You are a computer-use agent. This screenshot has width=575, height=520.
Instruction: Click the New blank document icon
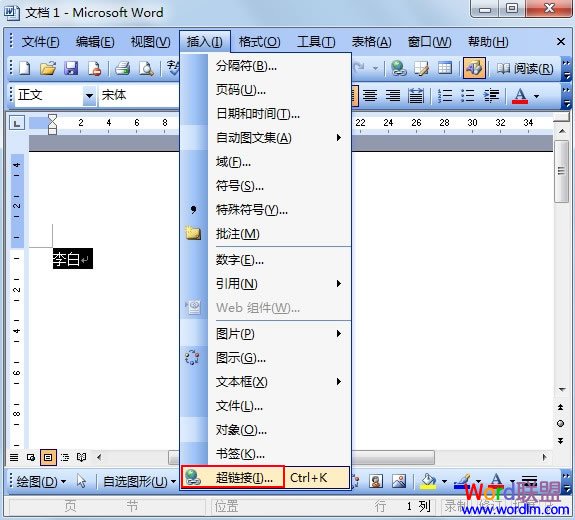click(x=25, y=68)
